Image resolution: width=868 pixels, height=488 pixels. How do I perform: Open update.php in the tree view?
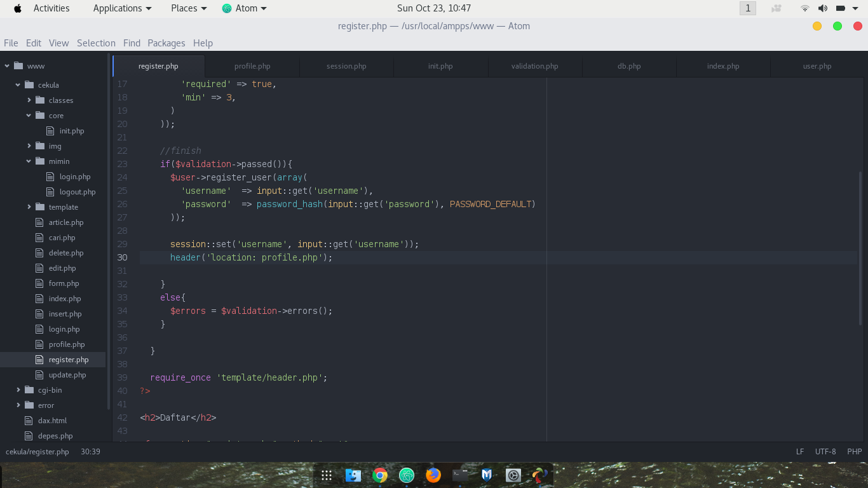coord(67,374)
